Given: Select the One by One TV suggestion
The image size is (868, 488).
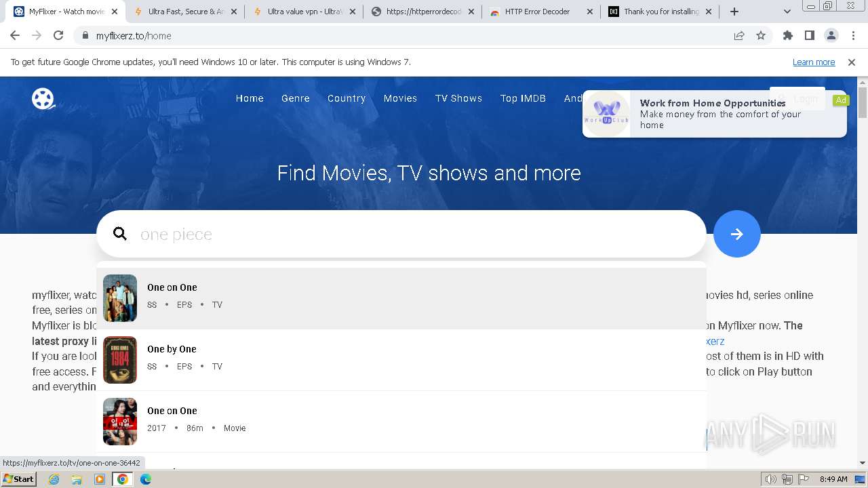Looking at the screenshot, I should coord(401,360).
